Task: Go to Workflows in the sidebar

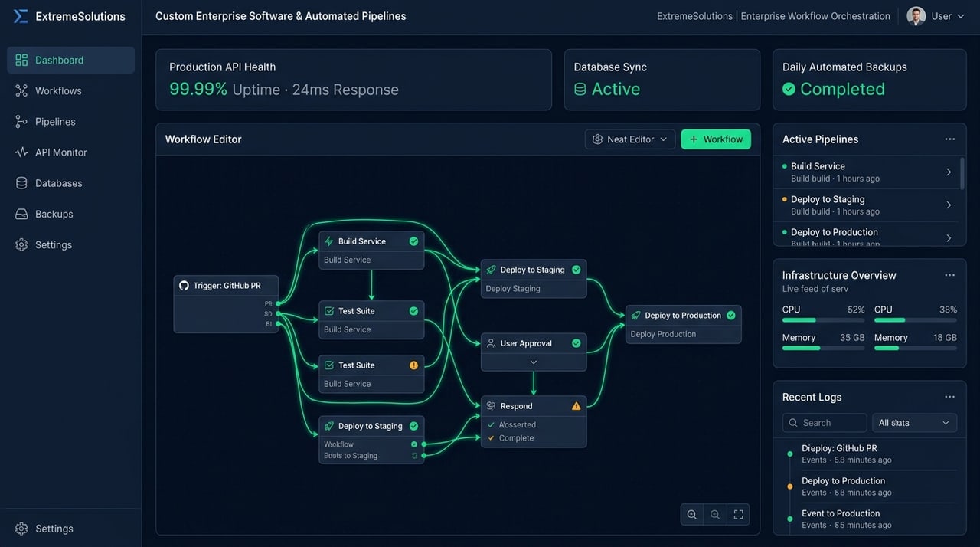Action: click(70, 90)
